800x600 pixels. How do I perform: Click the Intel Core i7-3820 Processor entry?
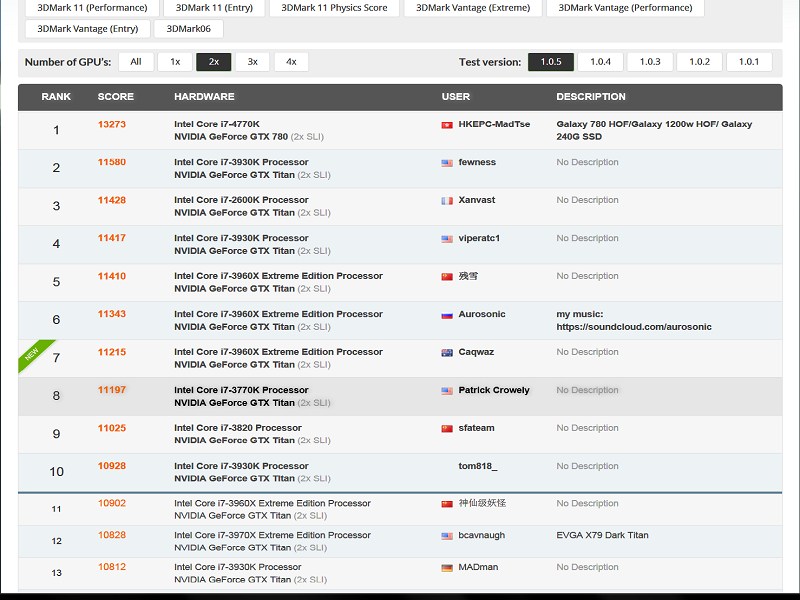click(x=238, y=428)
